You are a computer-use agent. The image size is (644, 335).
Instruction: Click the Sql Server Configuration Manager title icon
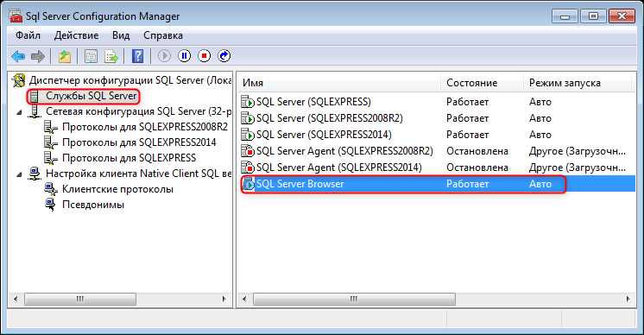click(16, 16)
